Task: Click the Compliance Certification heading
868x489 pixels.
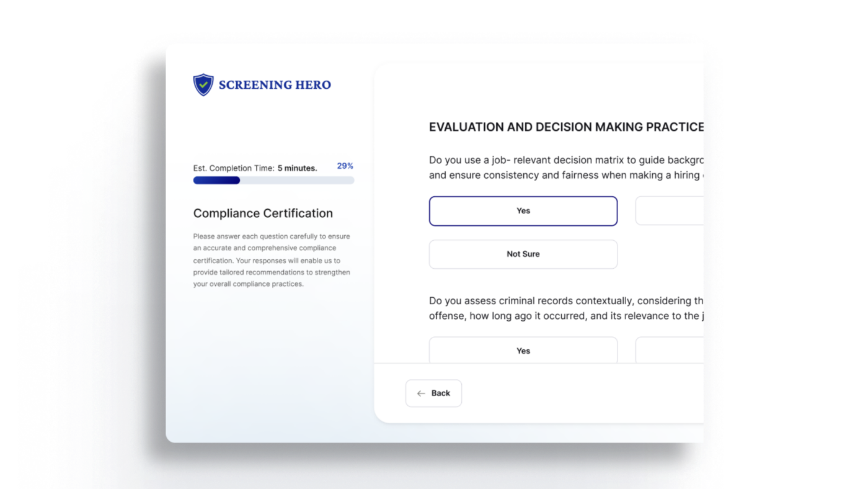Action: [263, 213]
